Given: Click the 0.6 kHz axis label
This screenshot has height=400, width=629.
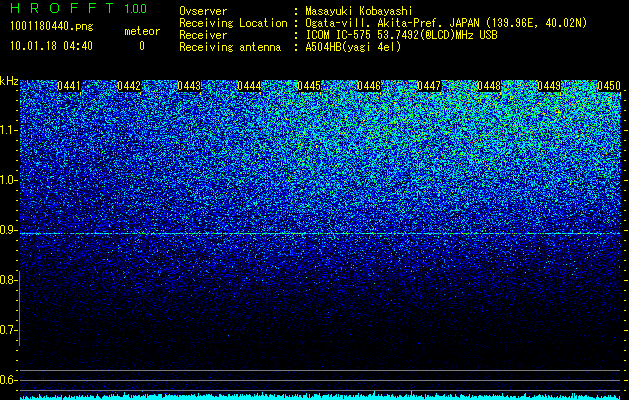Looking at the screenshot, I should click(x=7, y=380).
